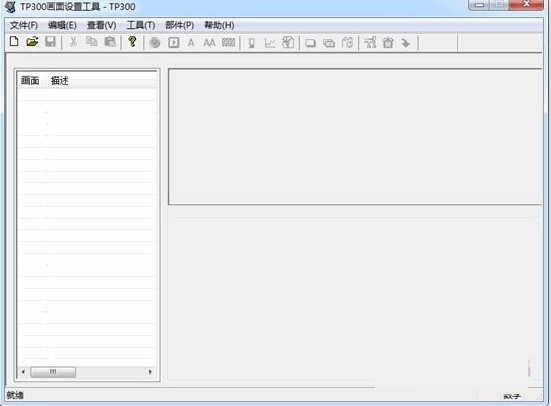Click the copy icon in toolbar
The height and width of the screenshot is (406, 551).
92,42
